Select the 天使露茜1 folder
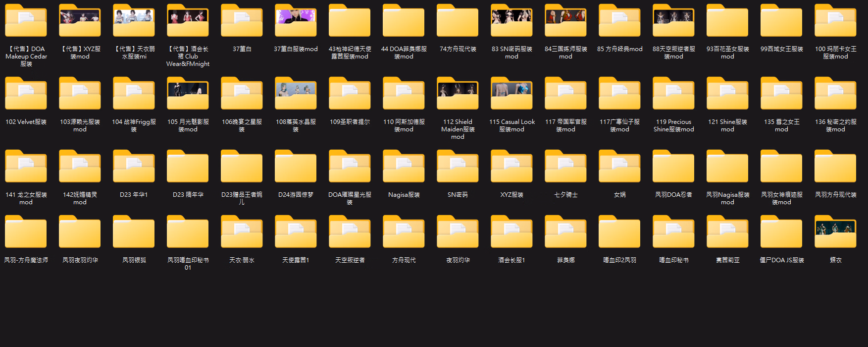Viewport: 868px width, 347px height. coord(296,231)
